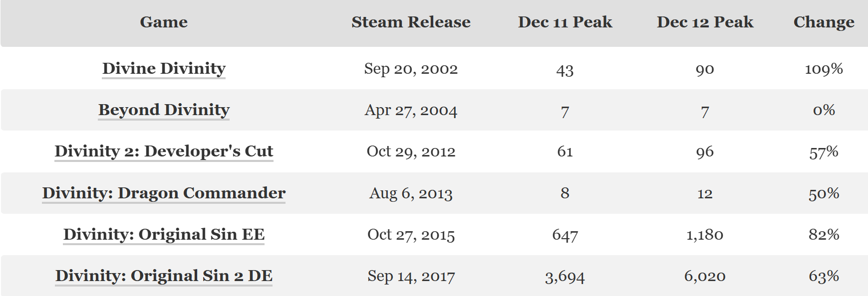Viewport: 868px width, 296px height.
Task: Click the Steam Release column header
Action: click(x=411, y=22)
